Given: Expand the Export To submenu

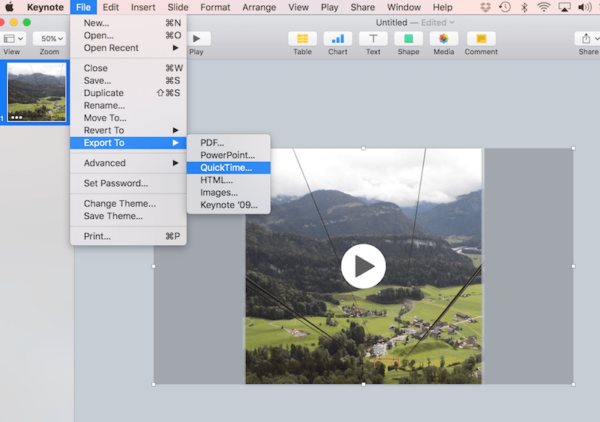Looking at the screenshot, I should click(128, 143).
